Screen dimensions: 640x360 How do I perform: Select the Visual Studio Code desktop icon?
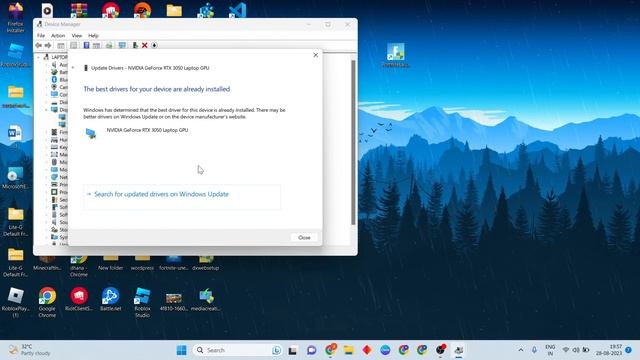[238, 10]
